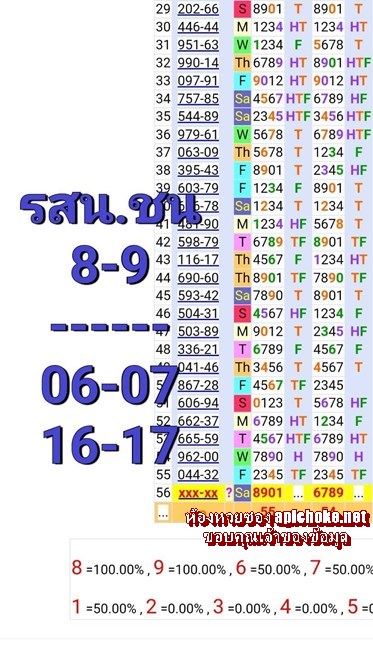Select the 990-14 result link
Viewport: 373px width, 650px height.
[x=198, y=63]
